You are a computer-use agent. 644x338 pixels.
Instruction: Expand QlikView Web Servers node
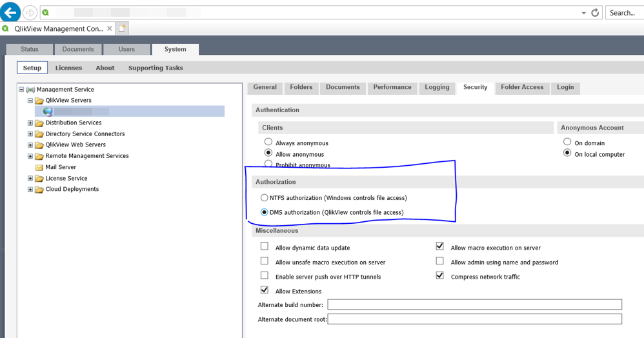[x=30, y=144]
